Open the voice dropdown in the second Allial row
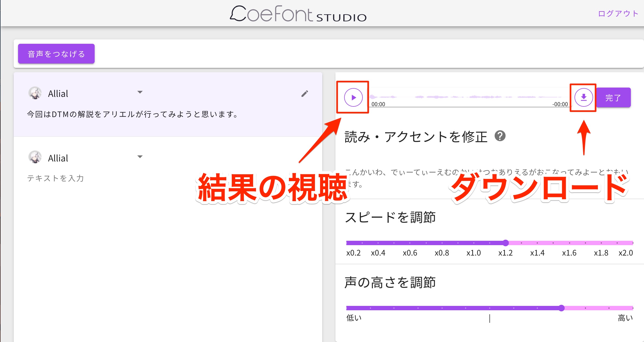The image size is (644, 342). [140, 157]
